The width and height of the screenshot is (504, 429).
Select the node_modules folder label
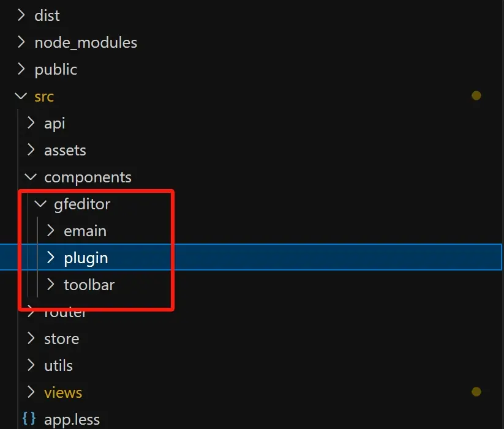point(86,42)
